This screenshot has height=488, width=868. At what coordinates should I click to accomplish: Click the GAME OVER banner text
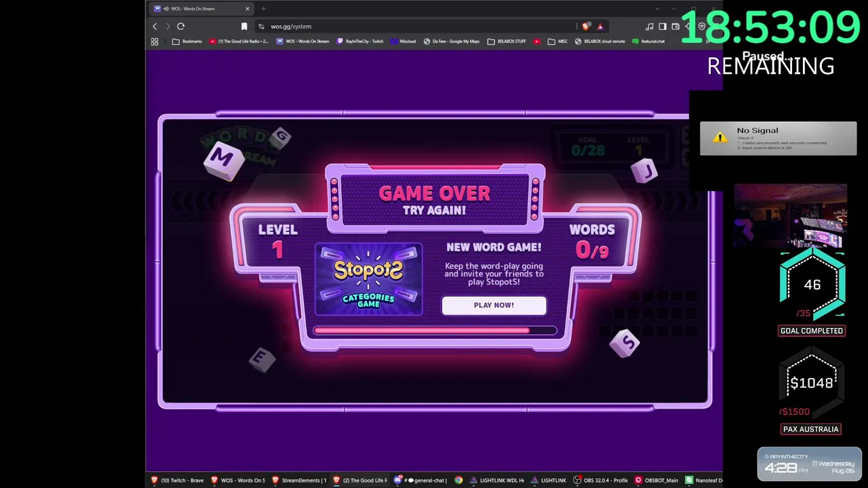click(435, 193)
